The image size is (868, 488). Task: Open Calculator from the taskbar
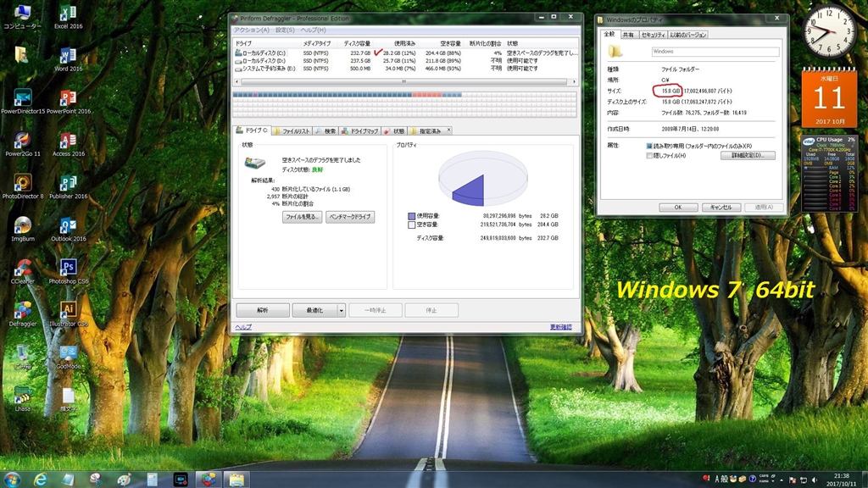(x=153, y=480)
